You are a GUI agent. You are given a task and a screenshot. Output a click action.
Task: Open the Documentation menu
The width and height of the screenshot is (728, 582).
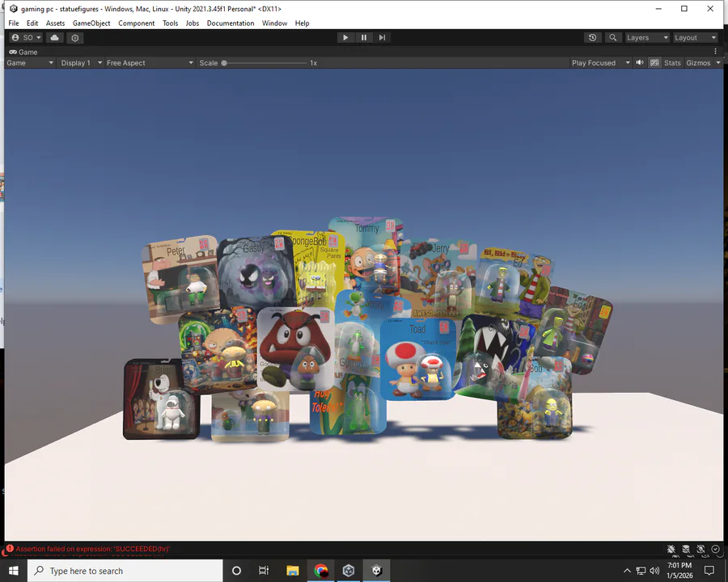click(231, 23)
